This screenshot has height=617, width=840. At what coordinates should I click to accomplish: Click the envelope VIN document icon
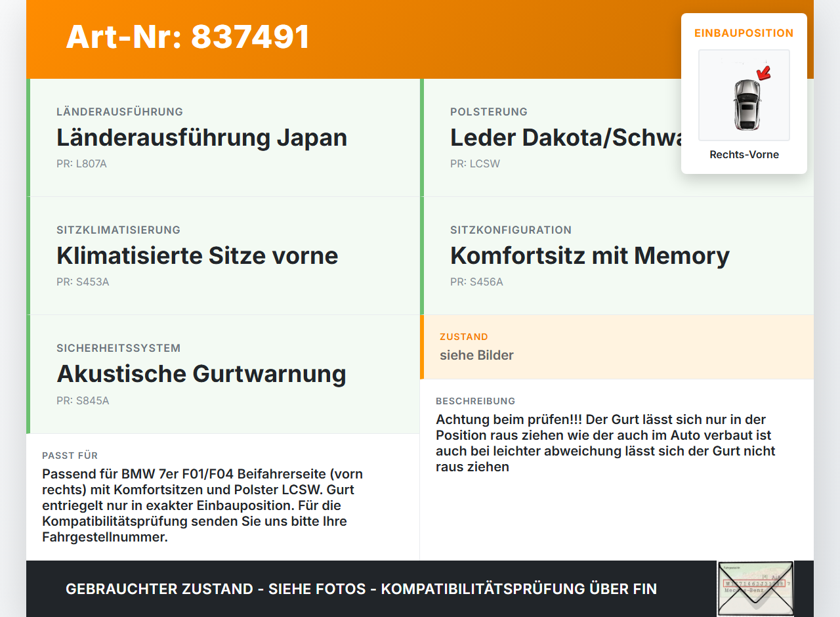point(755,589)
